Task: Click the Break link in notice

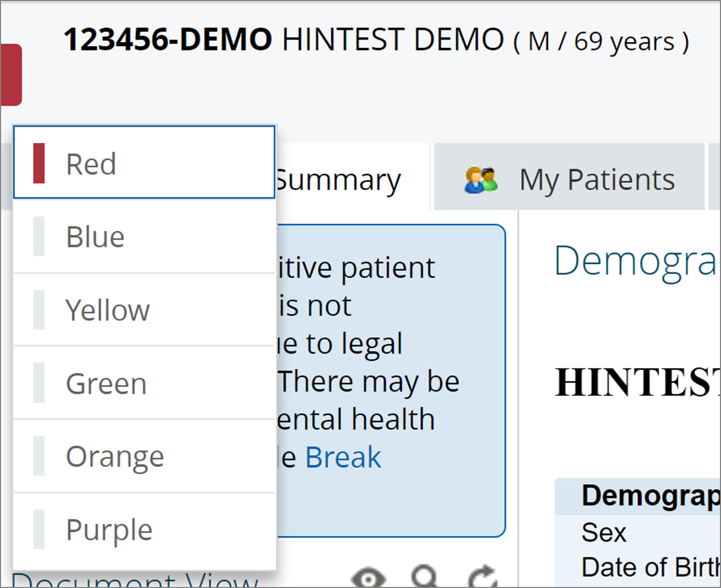Action: click(343, 457)
